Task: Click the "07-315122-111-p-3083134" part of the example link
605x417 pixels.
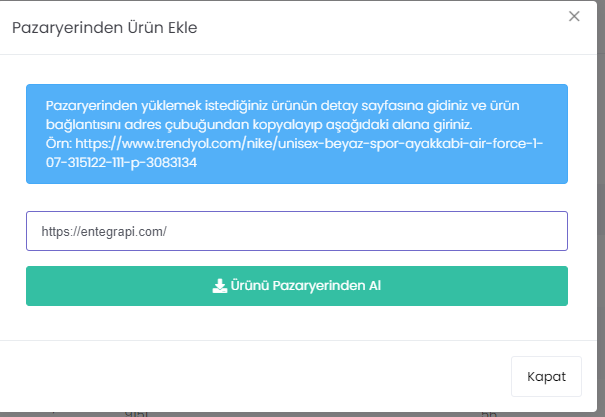Action: point(121,162)
